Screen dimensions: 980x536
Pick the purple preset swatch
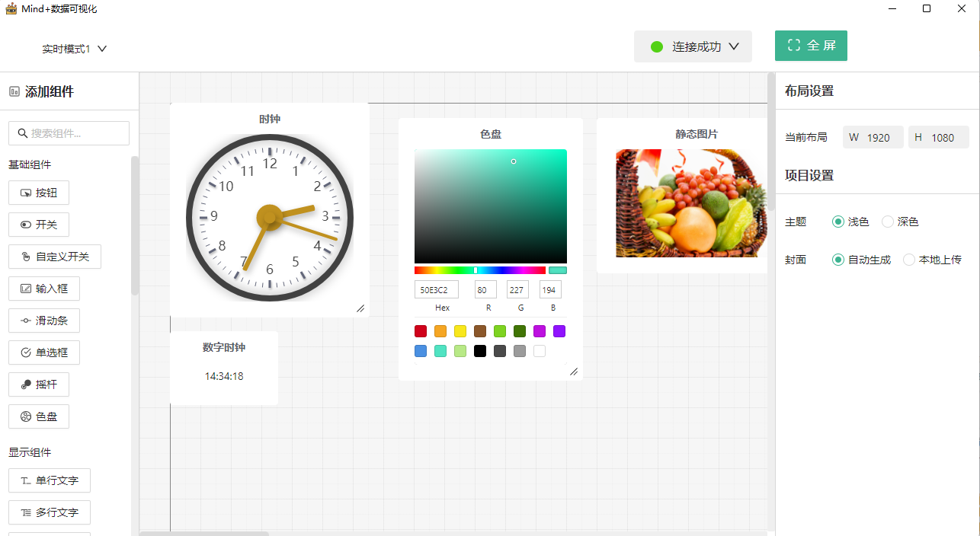[x=559, y=331]
